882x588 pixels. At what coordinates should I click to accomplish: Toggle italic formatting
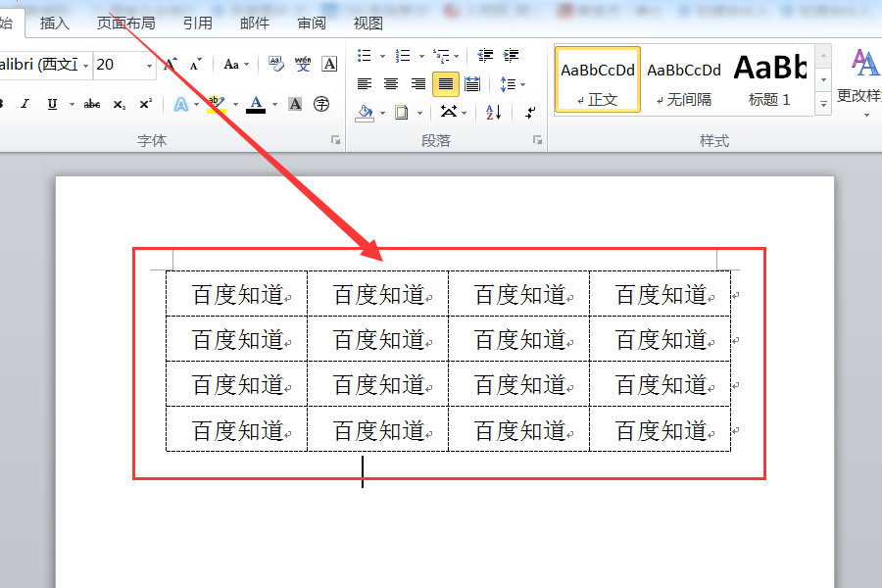click(x=24, y=104)
